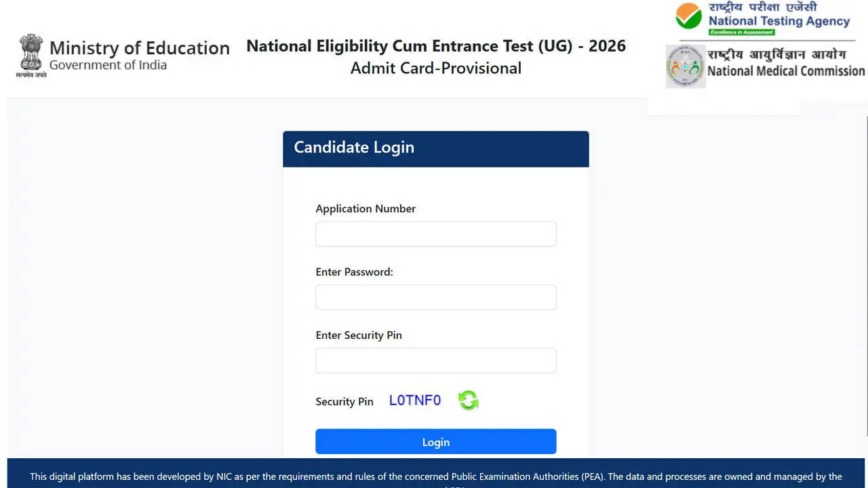The image size is (868, 488).
Task: Click the Application Number input box
Action: (x=435, y=233)
